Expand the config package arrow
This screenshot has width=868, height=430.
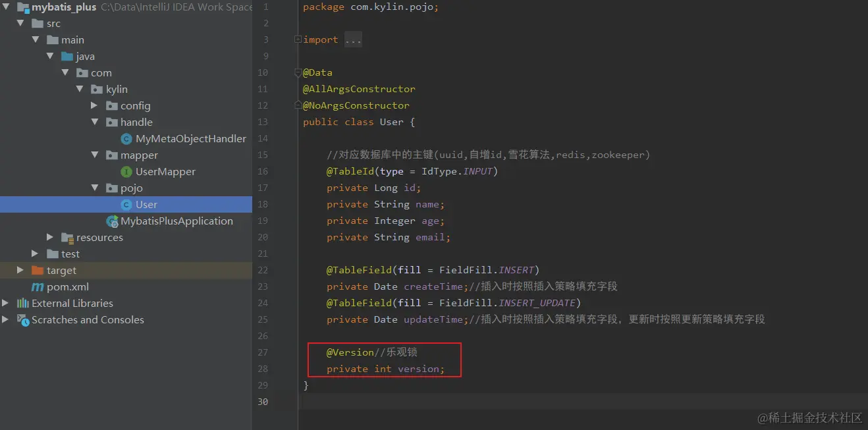[94, 106]
